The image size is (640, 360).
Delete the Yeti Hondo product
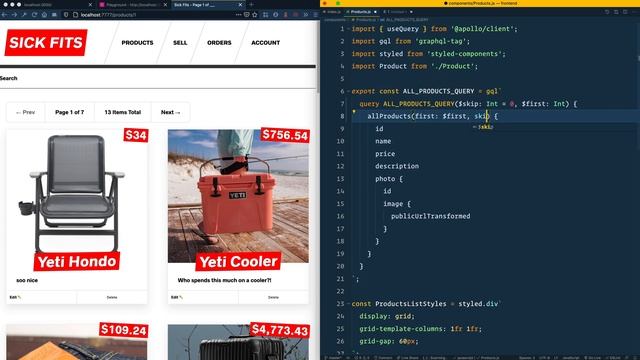point(112,298)
